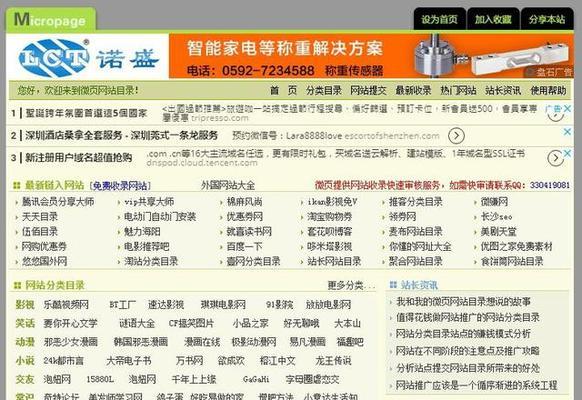
Task: Open the 乐酷视频网 link
Action: pyautogui.click(x=66, y=305)
